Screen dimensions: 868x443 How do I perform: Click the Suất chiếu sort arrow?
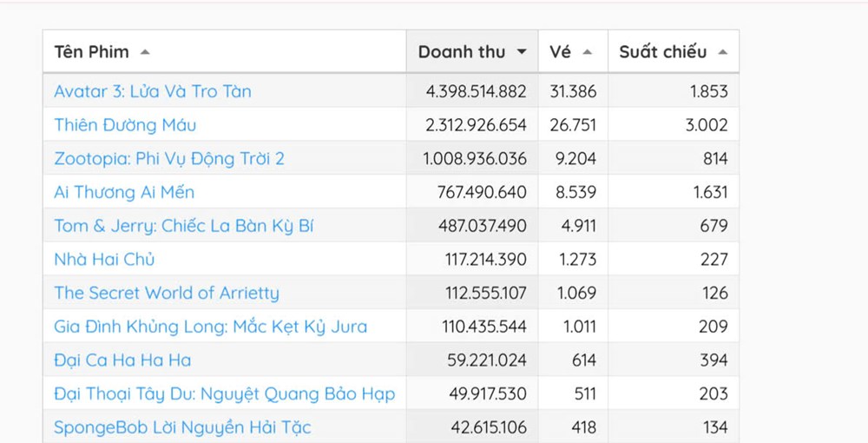(722, 52)
